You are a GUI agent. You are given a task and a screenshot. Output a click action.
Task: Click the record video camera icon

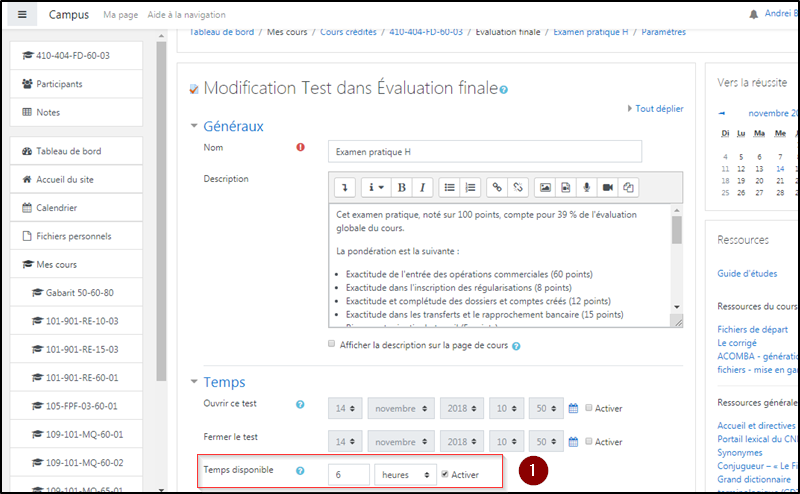(x=608, y=187)
